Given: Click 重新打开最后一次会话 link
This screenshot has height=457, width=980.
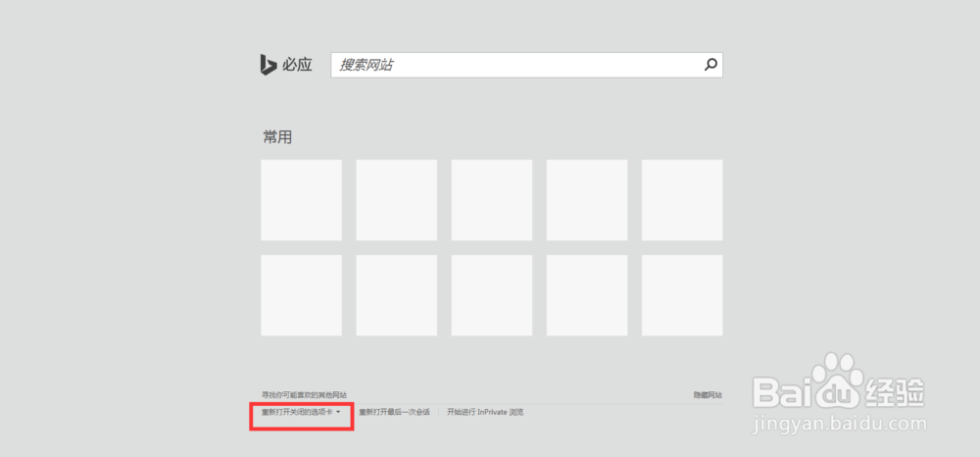Looking at the screenshot, I should pos(394,413).
